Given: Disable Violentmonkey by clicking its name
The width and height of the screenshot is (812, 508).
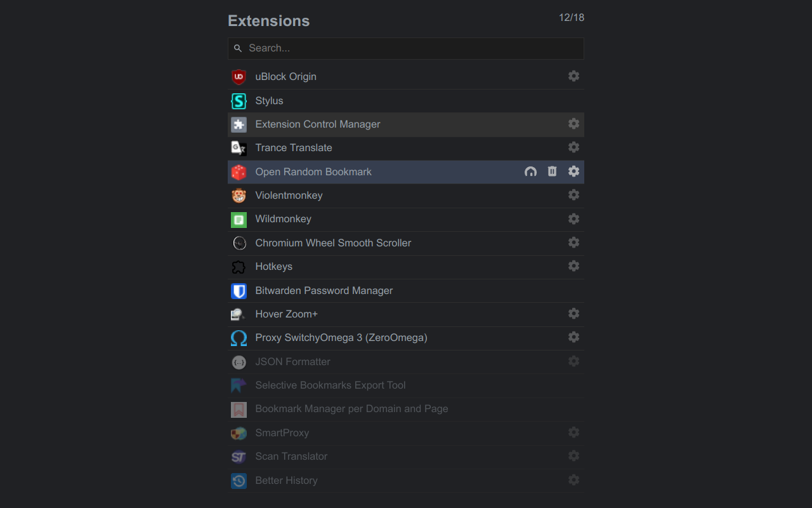Looking at the screenshot, I should [x=289, y=196].
